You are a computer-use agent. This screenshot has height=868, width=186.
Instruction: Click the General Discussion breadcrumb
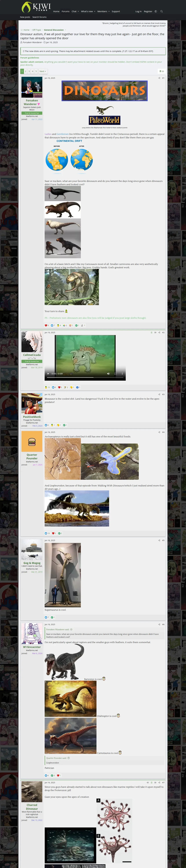tap(54, 30)
